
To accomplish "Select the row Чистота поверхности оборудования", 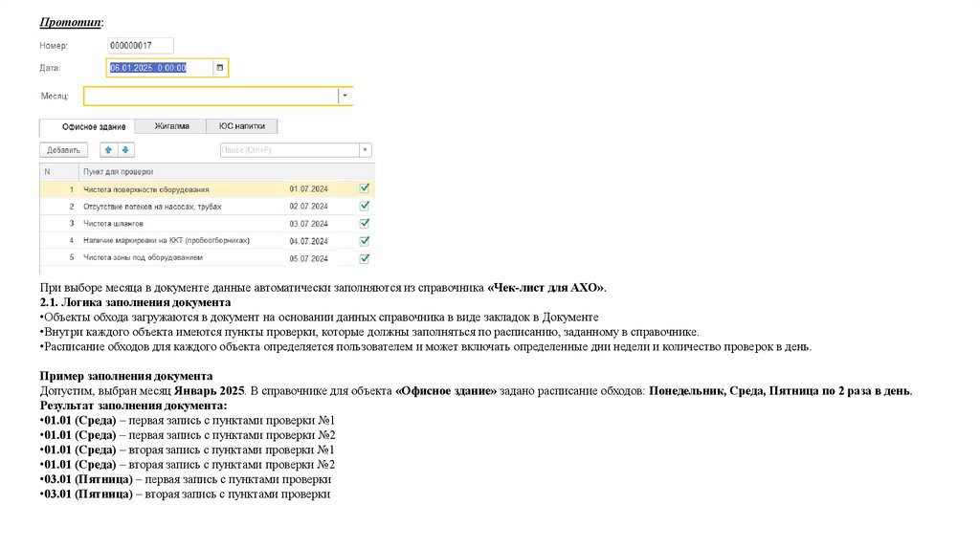I will click(208, 188).
